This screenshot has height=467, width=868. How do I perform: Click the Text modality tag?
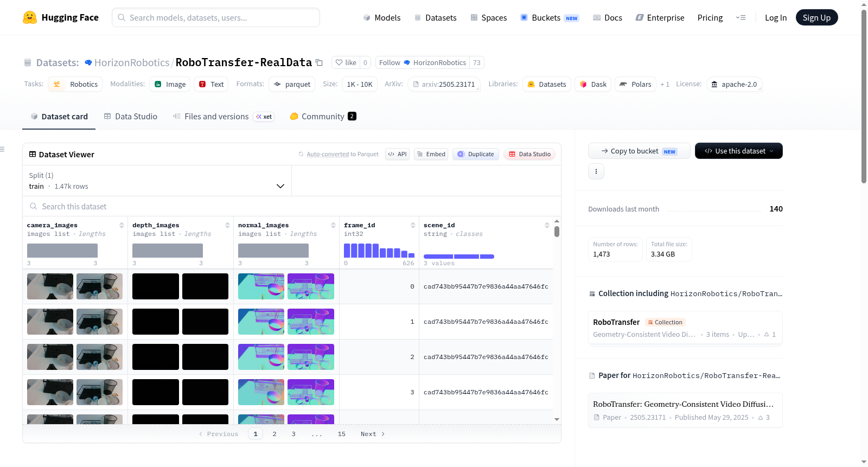point(211,84)
